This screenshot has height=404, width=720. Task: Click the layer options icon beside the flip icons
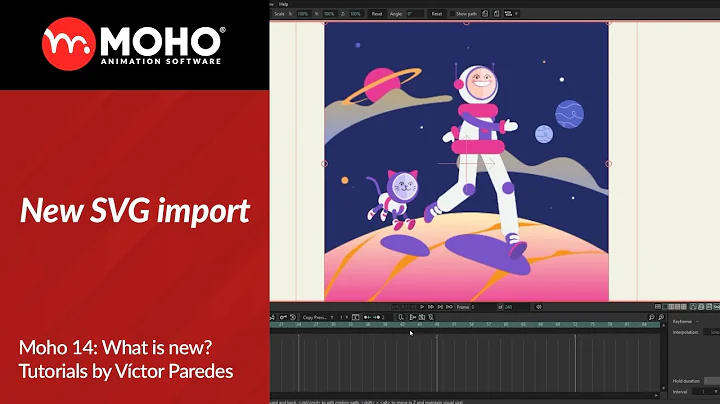[x=508, y=14]
